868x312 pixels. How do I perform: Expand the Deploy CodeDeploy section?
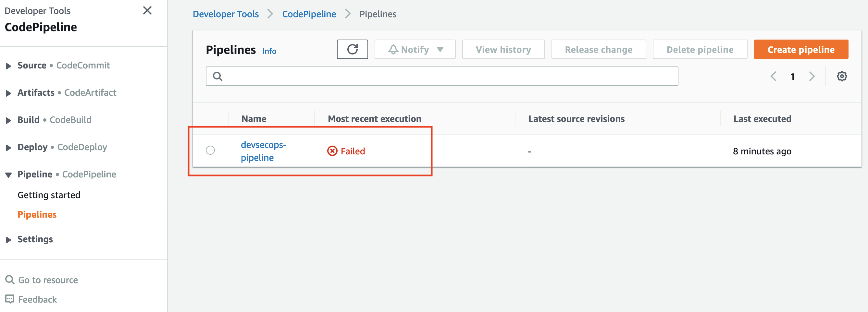coord(8,148)
